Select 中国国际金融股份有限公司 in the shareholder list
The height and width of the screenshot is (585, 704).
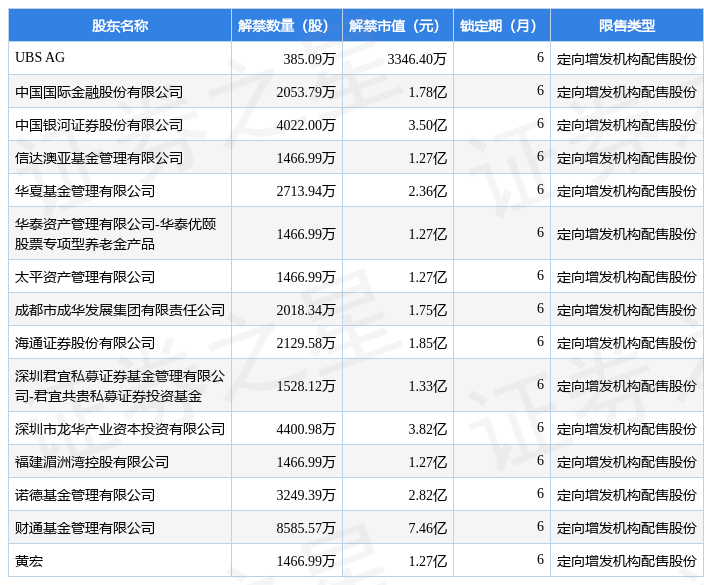click(99, 92)
